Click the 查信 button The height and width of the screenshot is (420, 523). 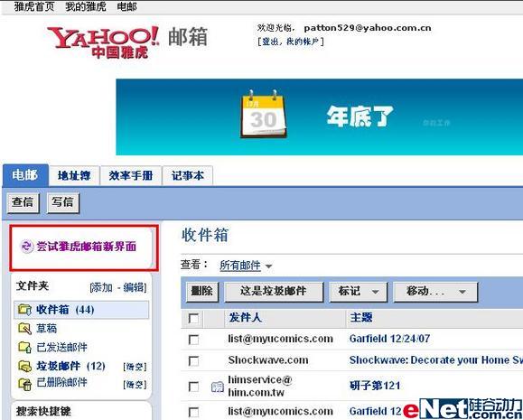point(23,202)
